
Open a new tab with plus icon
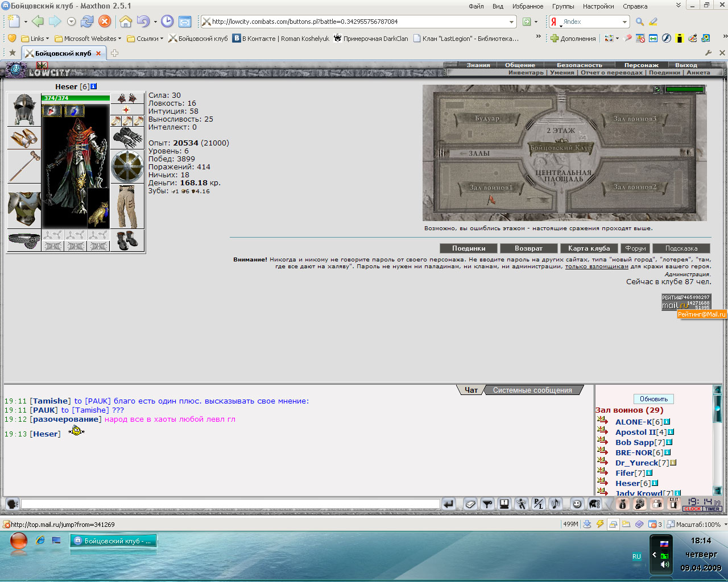[114, 53]
